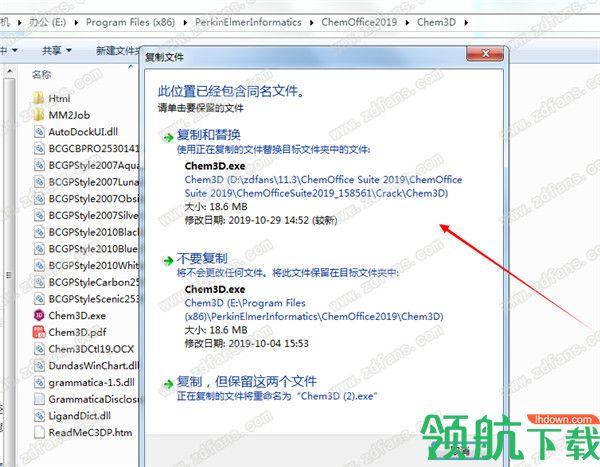Choose the Don't Copy option

coord(202,259)
